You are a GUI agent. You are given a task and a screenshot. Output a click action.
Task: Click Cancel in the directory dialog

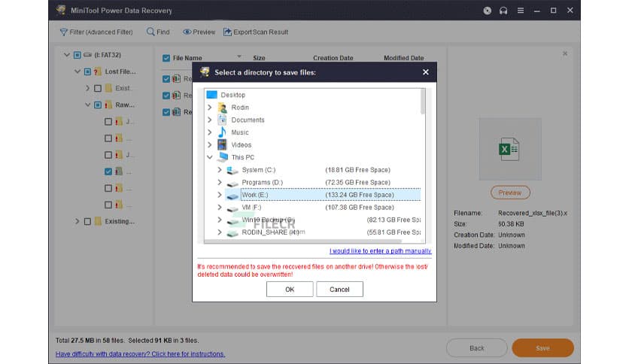pyautogui.click(x=339, y=289)
